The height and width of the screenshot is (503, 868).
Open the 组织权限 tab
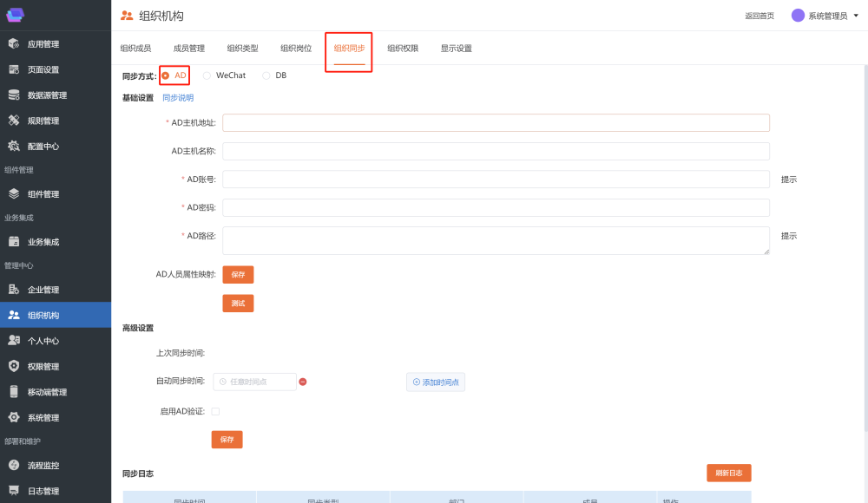(x=403, y=49)
